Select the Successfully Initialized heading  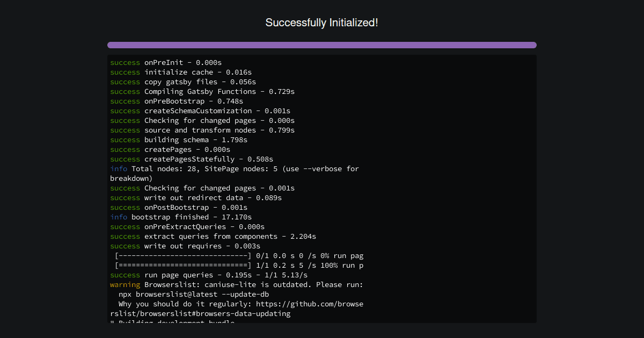tap(321, 23)
